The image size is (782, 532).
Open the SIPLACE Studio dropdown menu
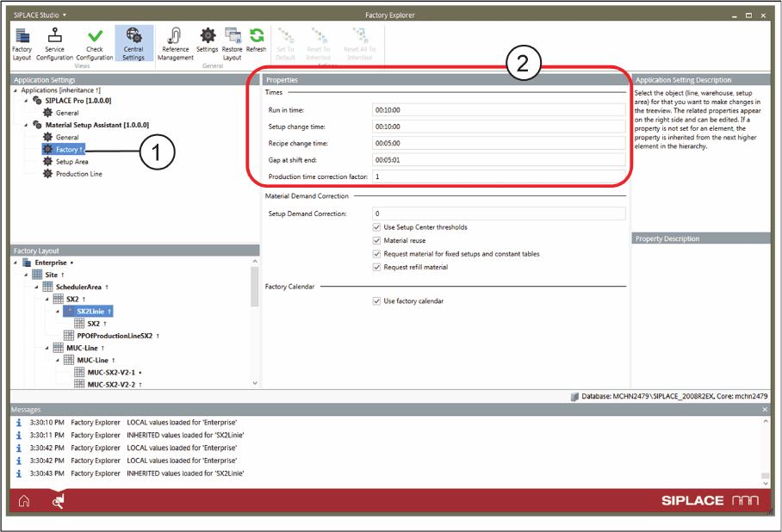coord(40,15)
